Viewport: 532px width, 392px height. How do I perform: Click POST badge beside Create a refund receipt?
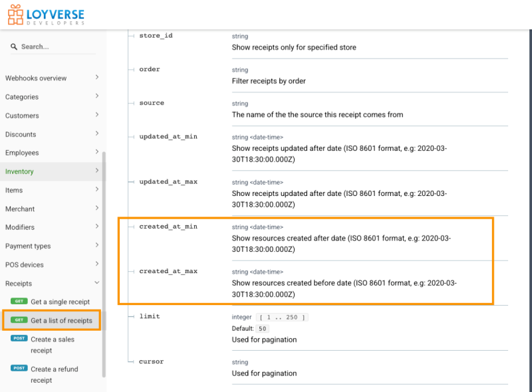pyautogui.click(x=19, y=369)
